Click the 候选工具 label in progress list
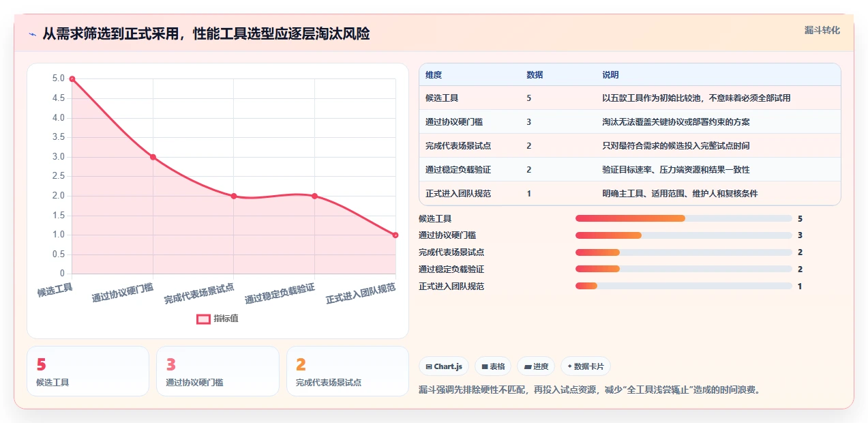Image resolution: width=868 pixels, height=423 pixels. (435, 218)
